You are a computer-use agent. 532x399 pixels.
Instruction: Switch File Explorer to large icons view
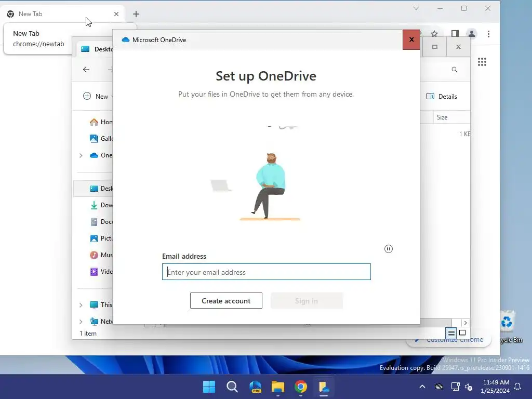click(462, 333)
